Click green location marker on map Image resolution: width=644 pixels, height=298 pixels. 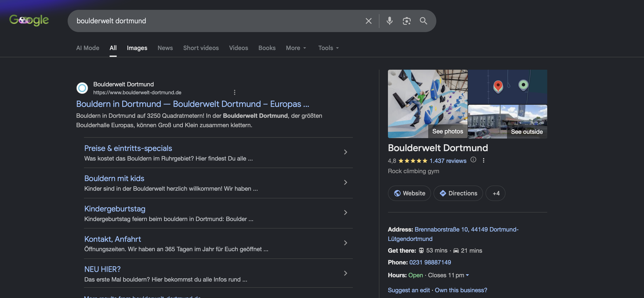tap(523, 85)
